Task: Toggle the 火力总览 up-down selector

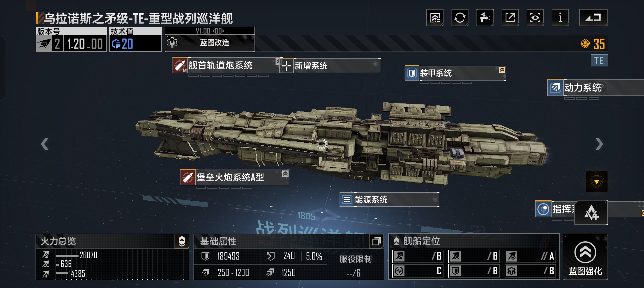Action: coord(182,241)
